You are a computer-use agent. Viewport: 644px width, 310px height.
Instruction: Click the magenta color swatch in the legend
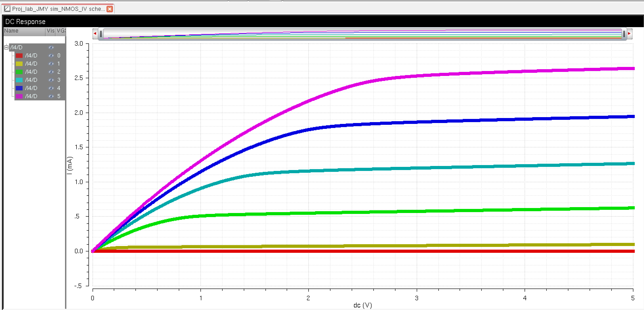[x=19, y=96]
